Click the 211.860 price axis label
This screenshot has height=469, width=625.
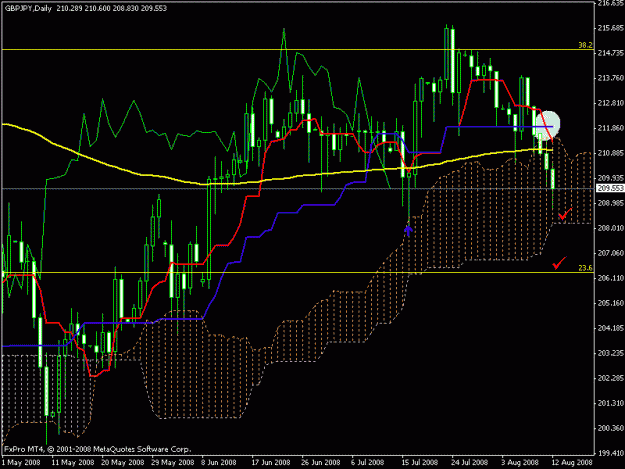pyautogui.click(x=611, y=128)
